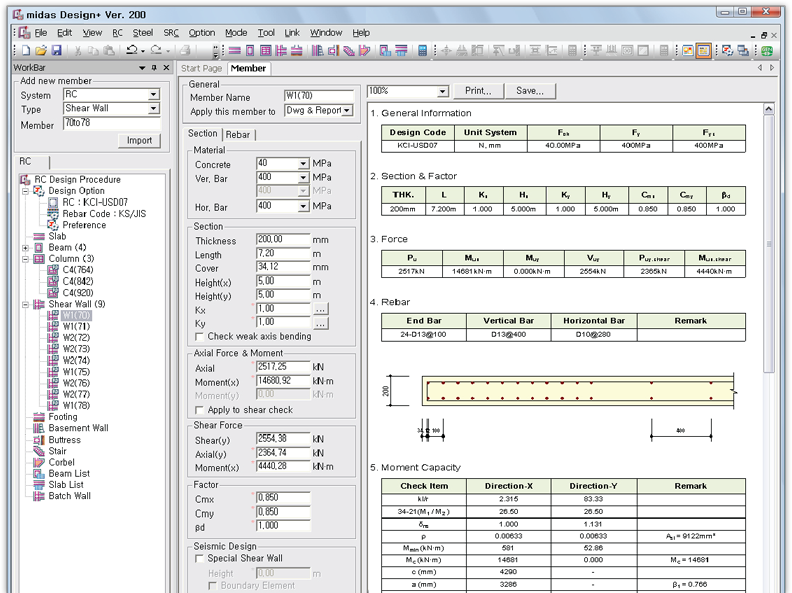
Task: Enable Special Shear Wall option
Action: pyautogui.click(x=200, y=558)
